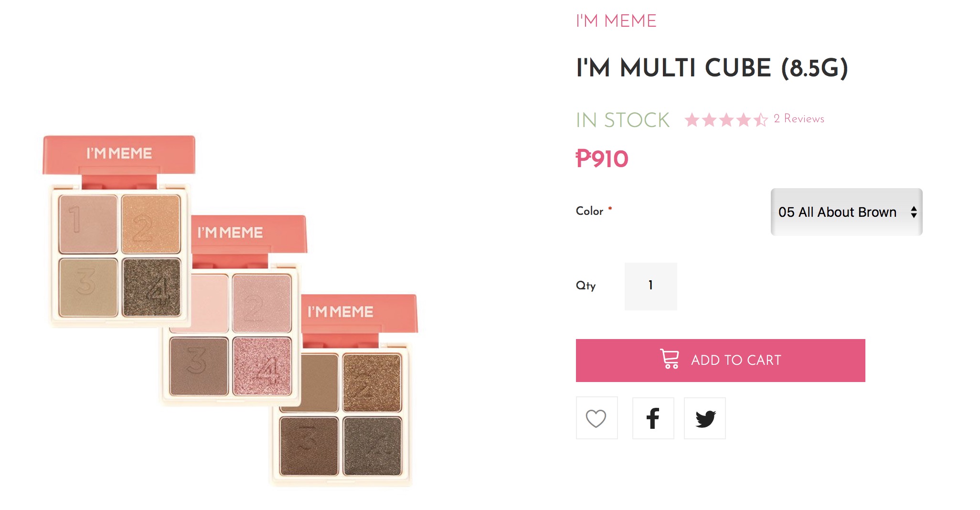Click the bottom palette's dark brown shade 3
Screen dimensions: 980x510
[x=309, y=446]
